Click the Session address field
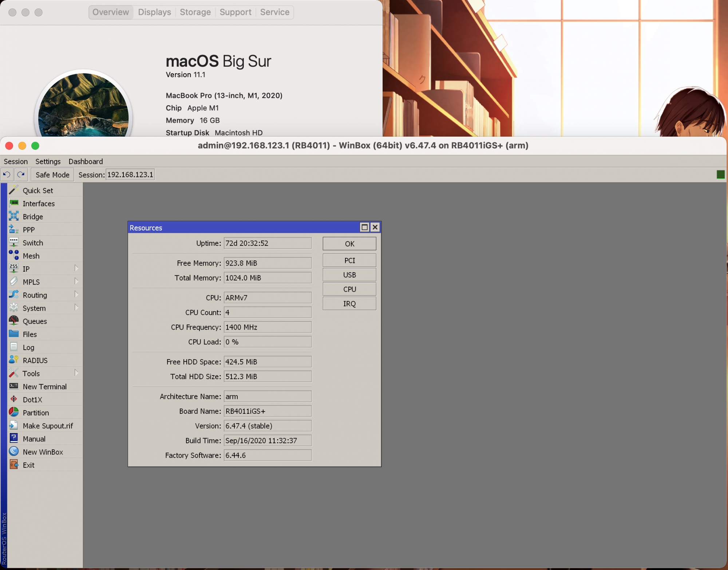 point(130,175)
